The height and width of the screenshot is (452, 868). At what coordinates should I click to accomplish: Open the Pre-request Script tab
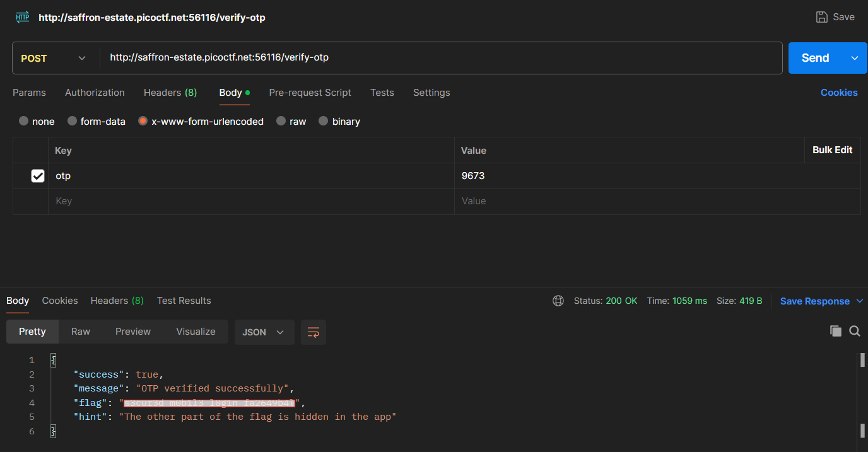[x=310, y=93]
